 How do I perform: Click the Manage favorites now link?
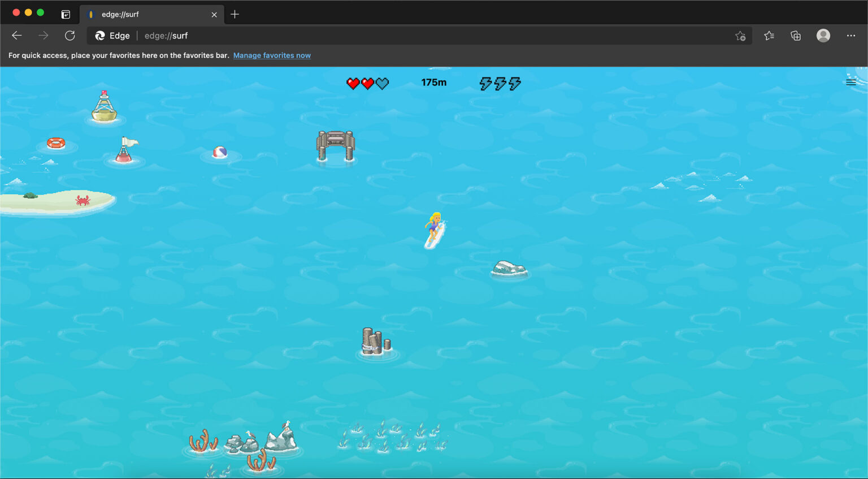tap(272, 55)
